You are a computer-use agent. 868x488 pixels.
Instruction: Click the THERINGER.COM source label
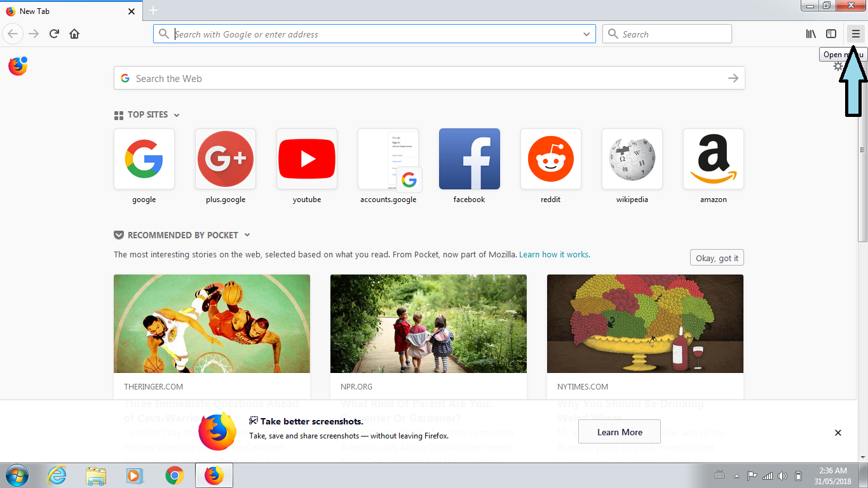(x=154, y=386)
